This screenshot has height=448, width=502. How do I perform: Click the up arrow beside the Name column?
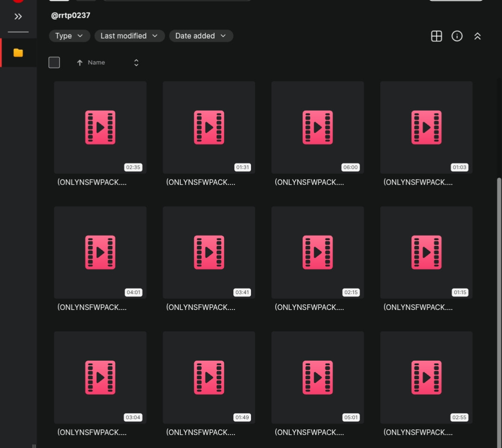(x=79, y=63)
